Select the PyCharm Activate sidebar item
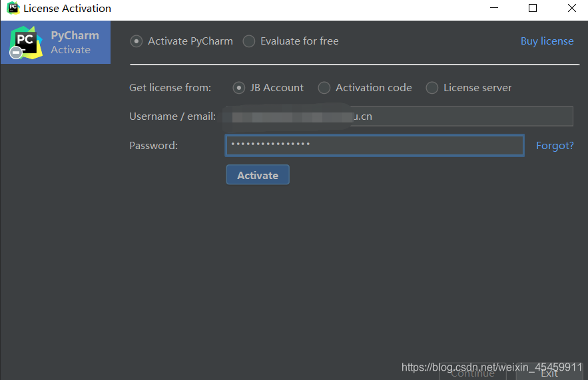Viewport: 588px width, 380px height. 55,43
